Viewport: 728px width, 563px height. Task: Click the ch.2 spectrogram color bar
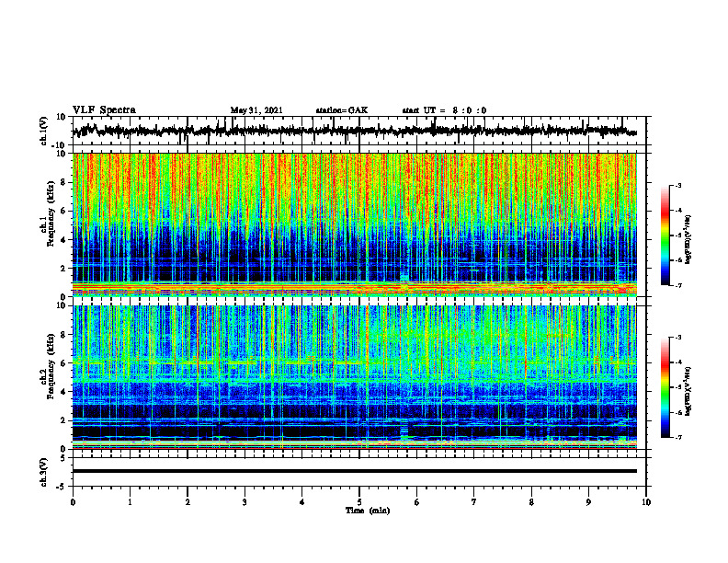pyautogui.click(x=665, y=387)
